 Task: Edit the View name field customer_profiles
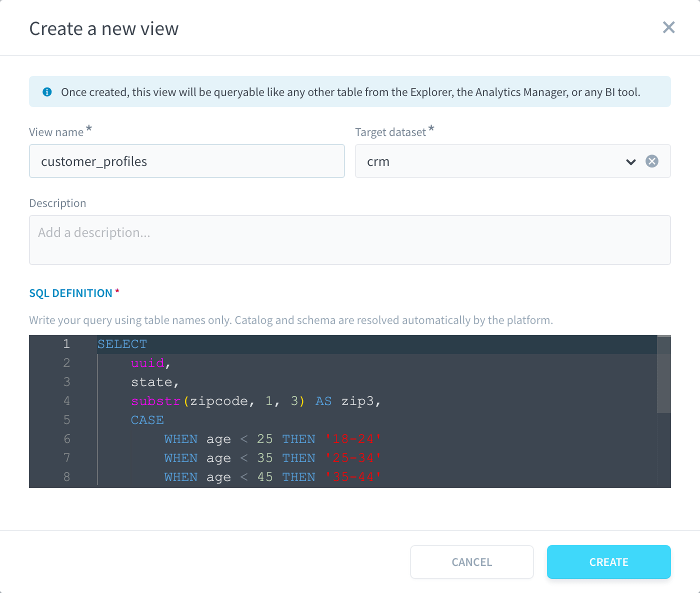point(187,161)
